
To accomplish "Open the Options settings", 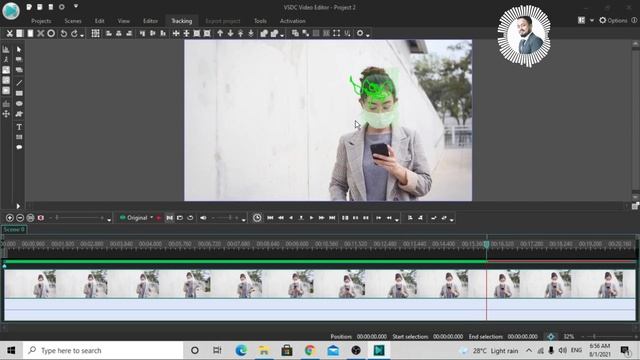I will point(613,20).
